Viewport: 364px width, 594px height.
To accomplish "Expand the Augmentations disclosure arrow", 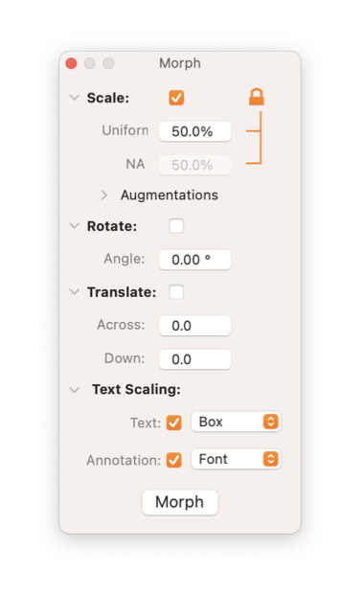I will click(104, 195).
